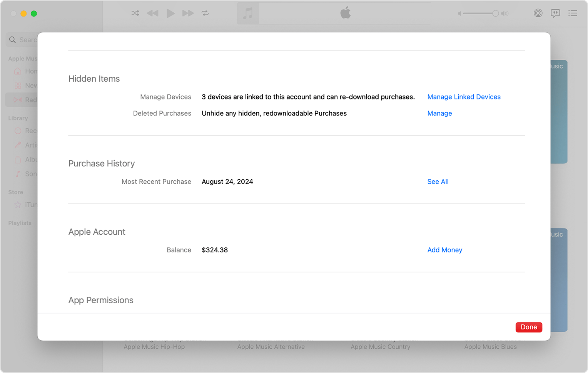
Task: Toggle repeat mode
Action: (x=205, y=13)
